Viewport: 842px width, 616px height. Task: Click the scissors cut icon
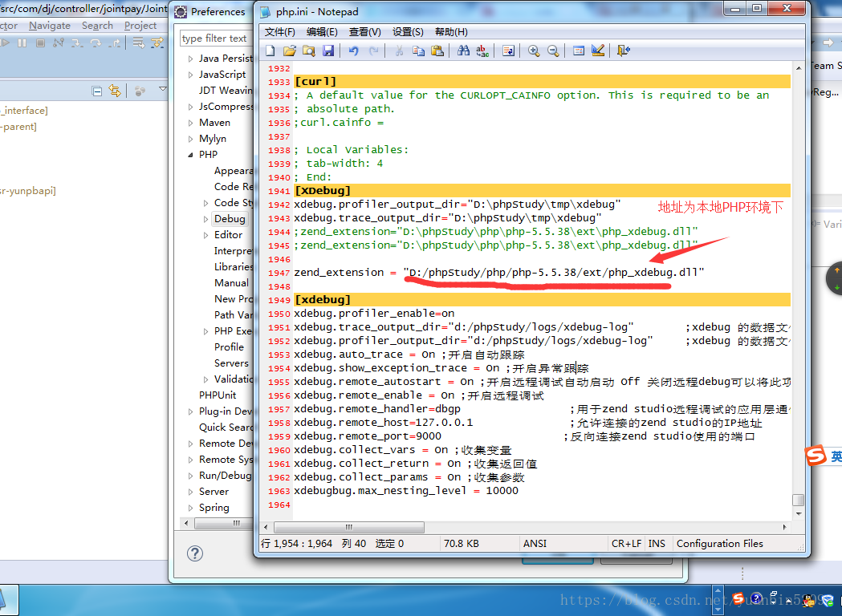click(x=399, y=51)
